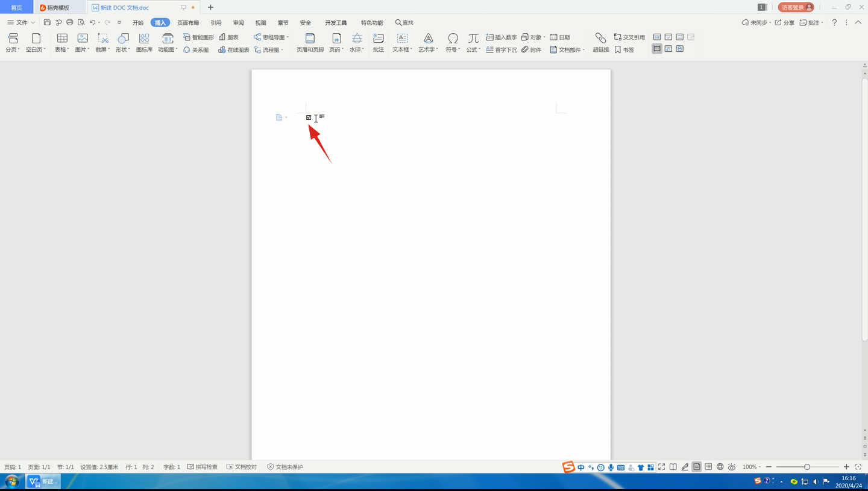The image size is (868, 491).
Task: Insert date (日期)
Action: (x=559, y=37)
